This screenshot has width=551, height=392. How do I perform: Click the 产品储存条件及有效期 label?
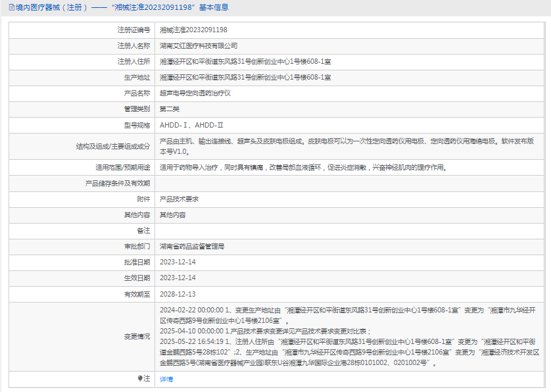pos(118,183)
